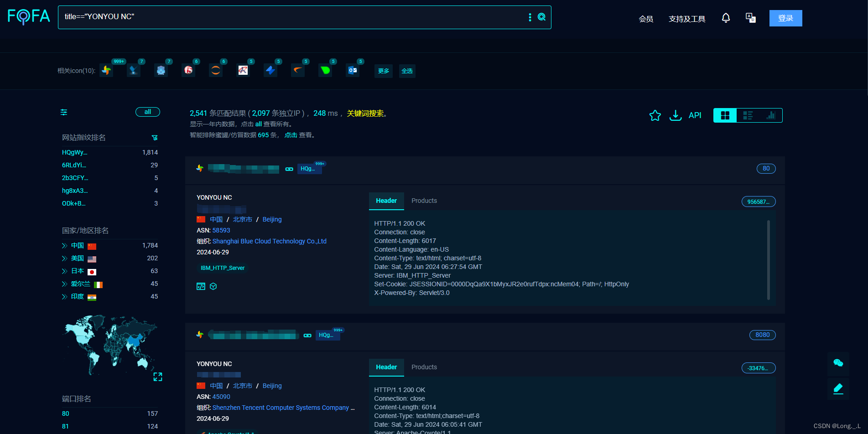868x434 pixels.
Task: Click the download results icon
Action: (x=676, y=115)
